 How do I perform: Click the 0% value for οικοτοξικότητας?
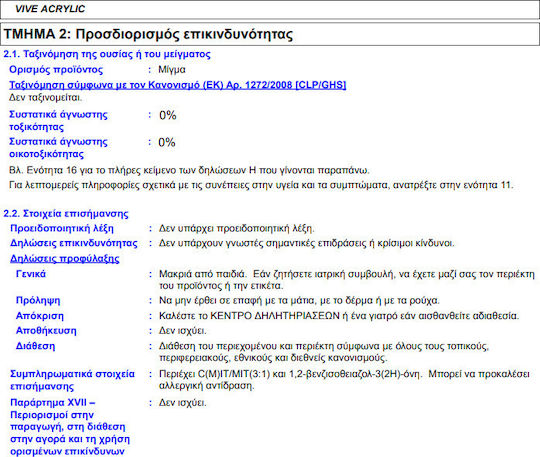point(167,142)
